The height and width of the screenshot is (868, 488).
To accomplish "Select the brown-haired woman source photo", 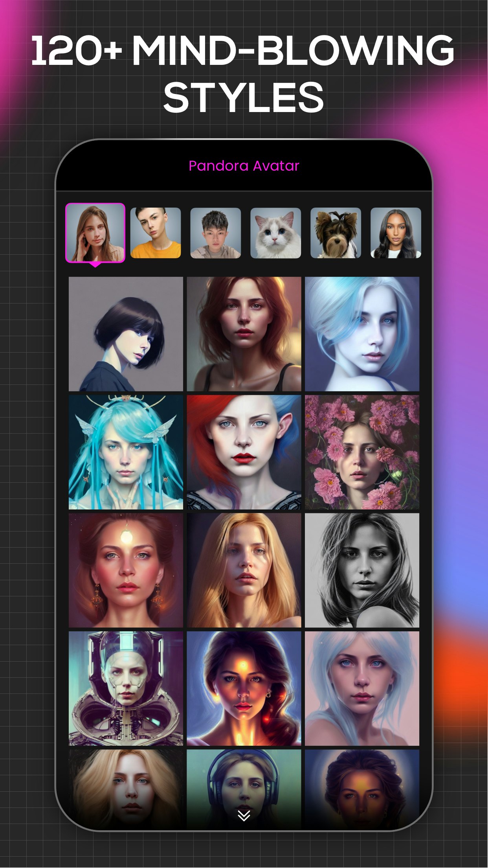I will point(95,233).
